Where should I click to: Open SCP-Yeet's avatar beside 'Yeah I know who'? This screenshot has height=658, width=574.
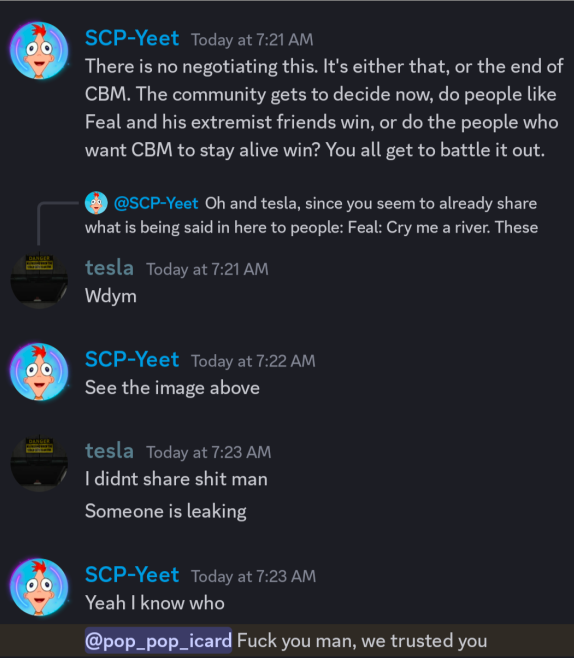[x=39, y=587]
